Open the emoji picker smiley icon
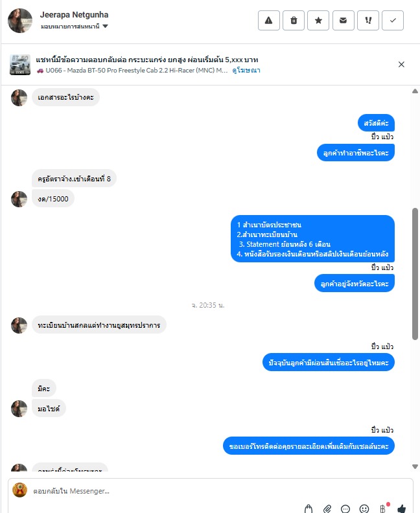This screenshot has height=513, width=420. (364, 508)
